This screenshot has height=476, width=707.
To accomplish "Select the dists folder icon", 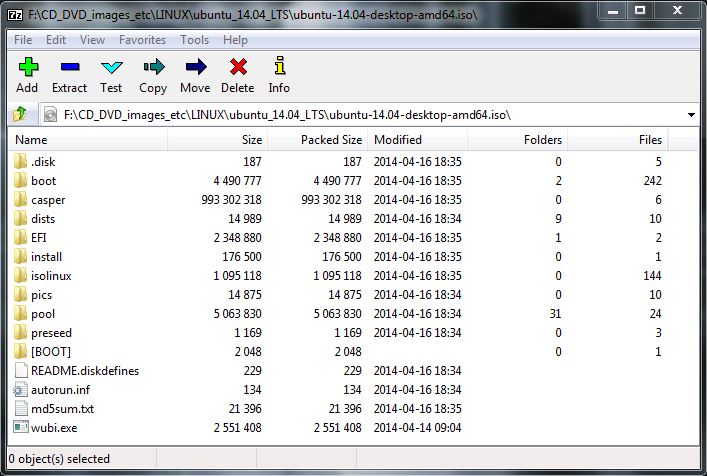I will [20, 218].
